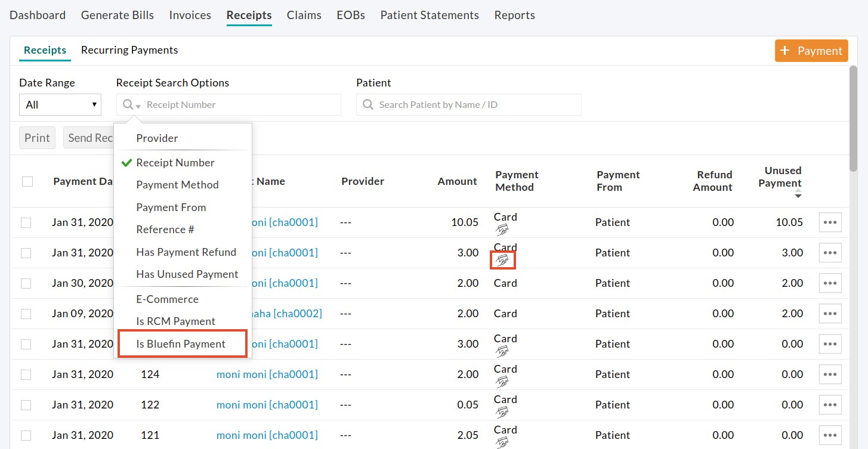The height and width of the screenshot is (449, 868).
Task: Open the Date Range dropdown showing All
Action: point(60,104)
